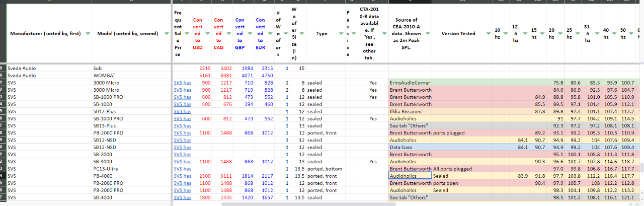Open the 12.5 hz column filter
Screen dimensions: 644x206
[525, 34]
